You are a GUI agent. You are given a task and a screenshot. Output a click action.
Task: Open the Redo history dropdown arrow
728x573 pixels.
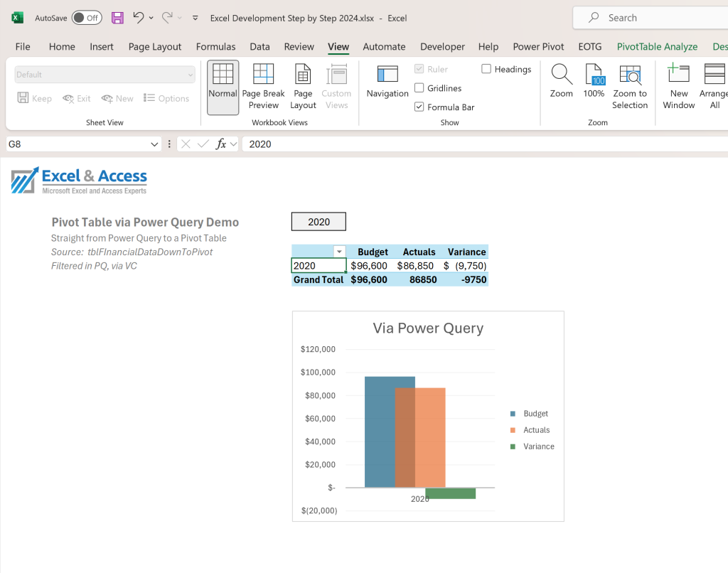180,18
